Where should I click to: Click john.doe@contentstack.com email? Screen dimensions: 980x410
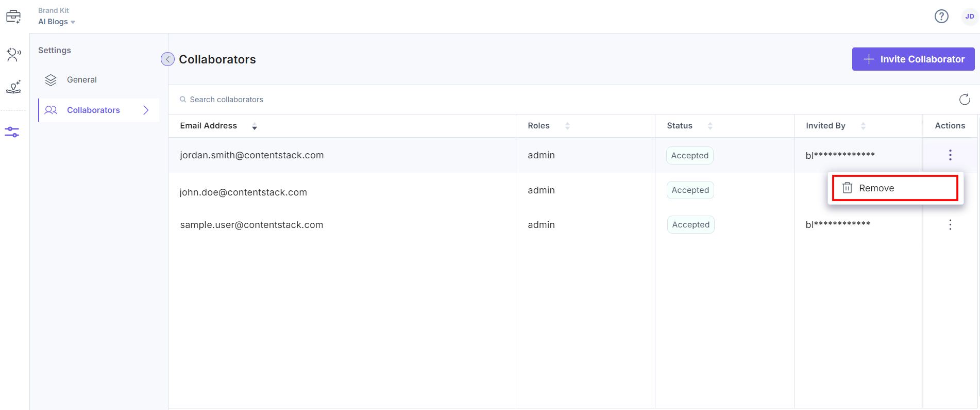tap(243, 192)
